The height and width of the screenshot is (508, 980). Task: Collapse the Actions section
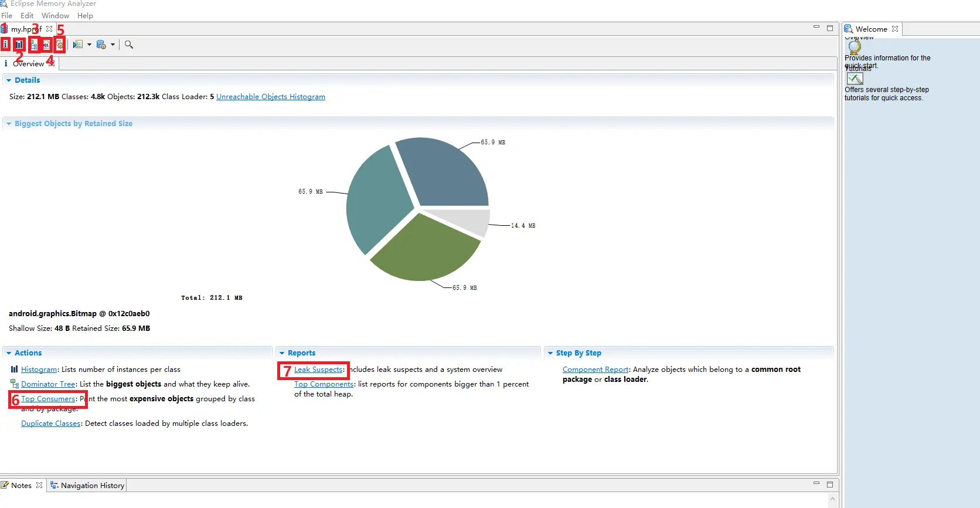pyautogui.click(x=9, y=353)
